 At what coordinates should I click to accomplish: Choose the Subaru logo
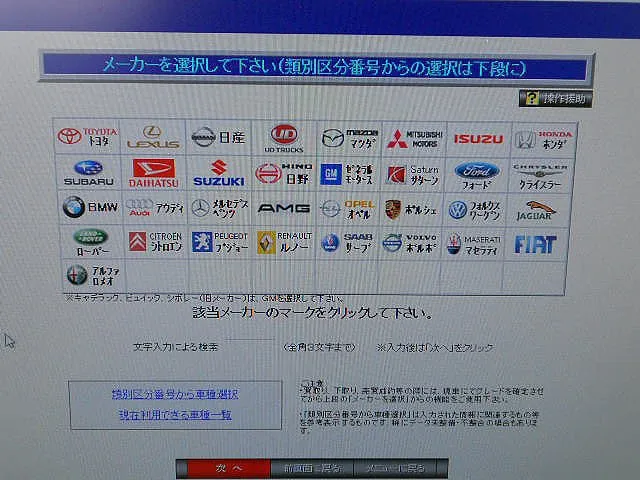[x=88, y=173]
